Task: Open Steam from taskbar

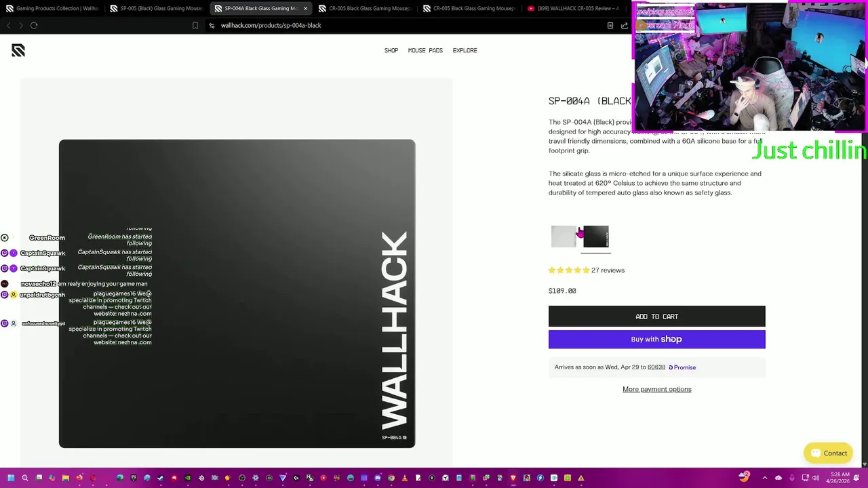Action: point(161,478)
